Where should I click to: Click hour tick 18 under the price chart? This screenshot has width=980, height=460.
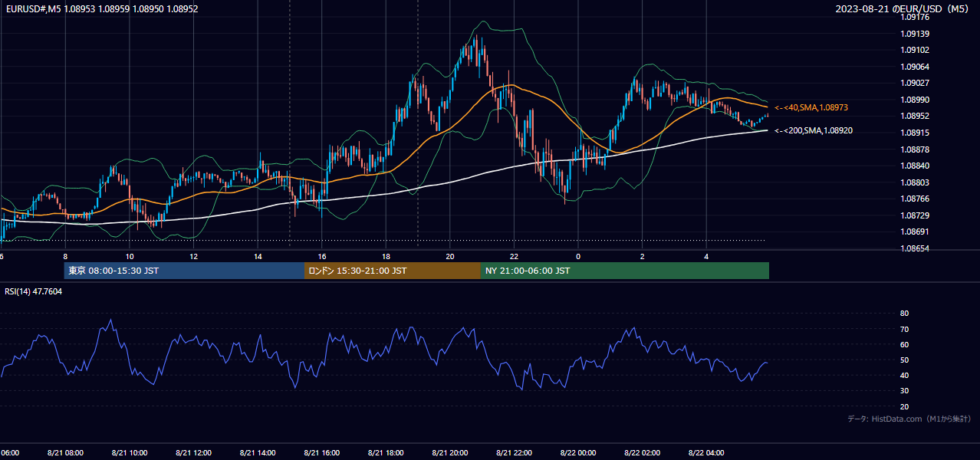click(x=386, y=256)
